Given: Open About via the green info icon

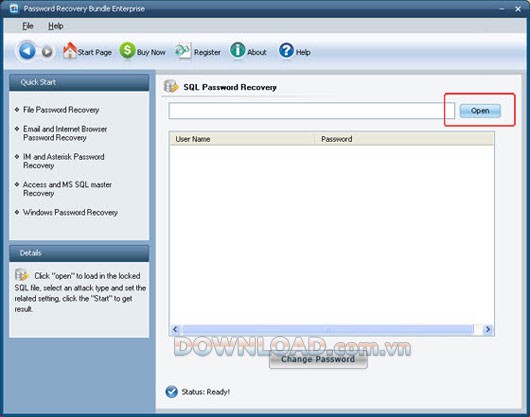Looking at the screenshot, I should (238, 50).
